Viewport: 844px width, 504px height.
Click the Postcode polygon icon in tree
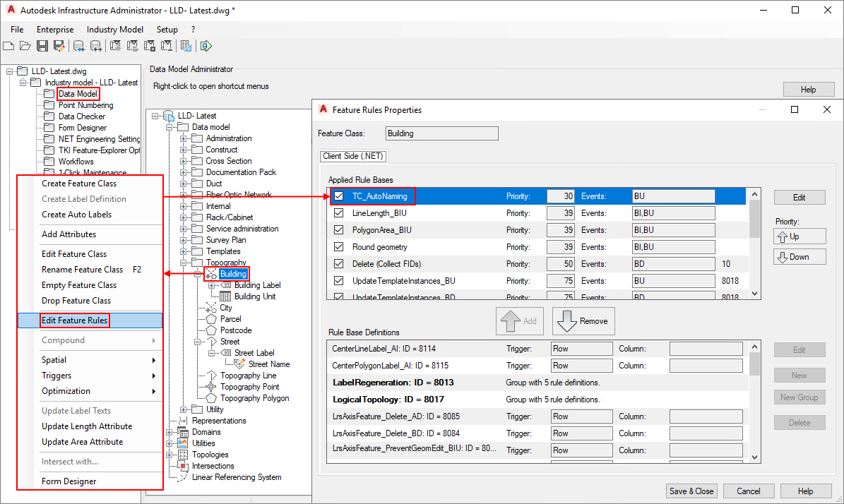click(211, 331)
